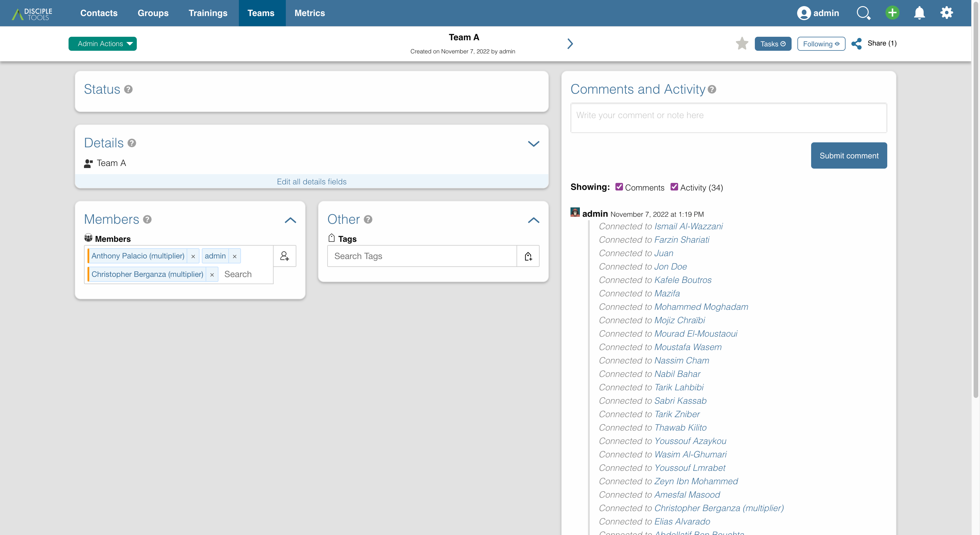Click the Disciple Tools logo
Screen dimensions: 980x535
tap(32, 13)
